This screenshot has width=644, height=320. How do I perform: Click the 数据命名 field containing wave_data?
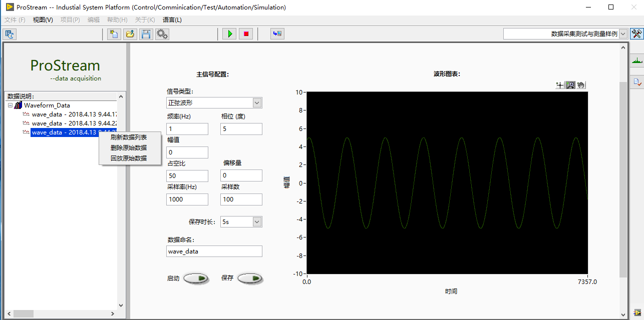[214, 251]
